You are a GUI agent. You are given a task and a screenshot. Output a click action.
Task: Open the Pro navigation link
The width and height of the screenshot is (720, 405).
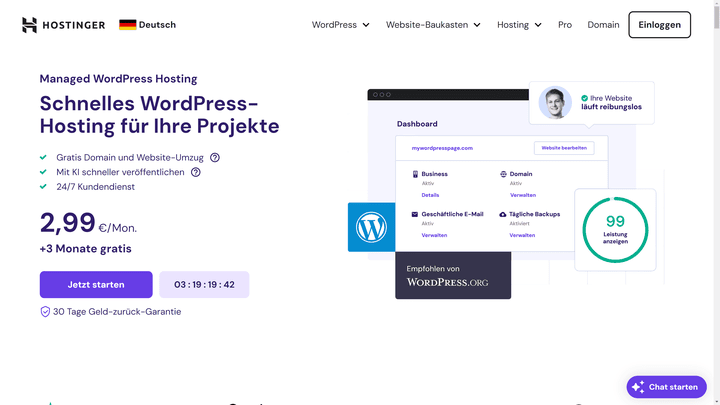pyautogui.click(x=565, y=25)
